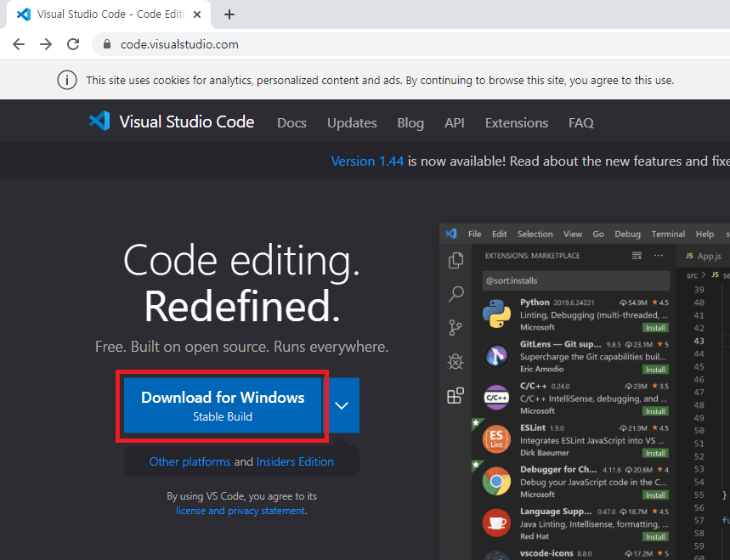Go back with the browser back arrow

(x=19, y=44)
